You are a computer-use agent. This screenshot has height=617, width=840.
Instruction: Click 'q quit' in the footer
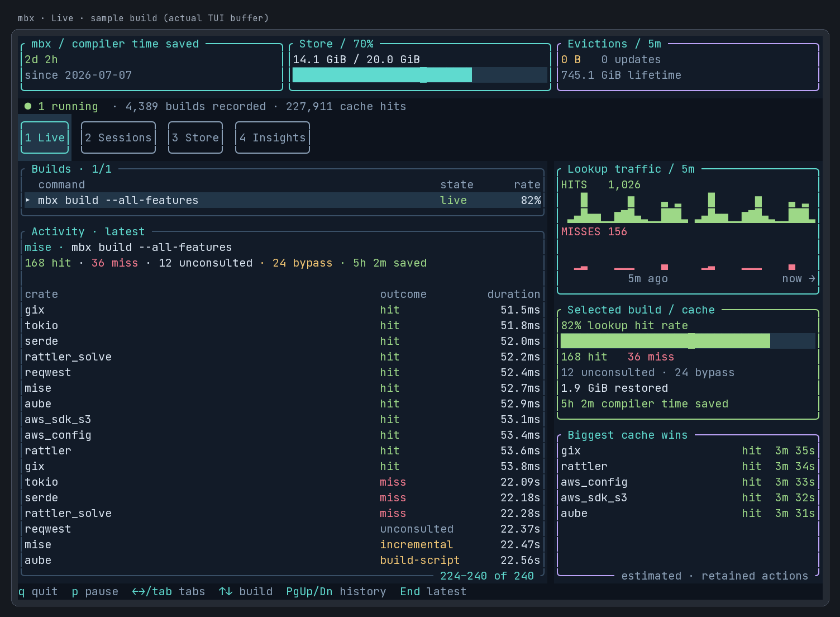38,591
